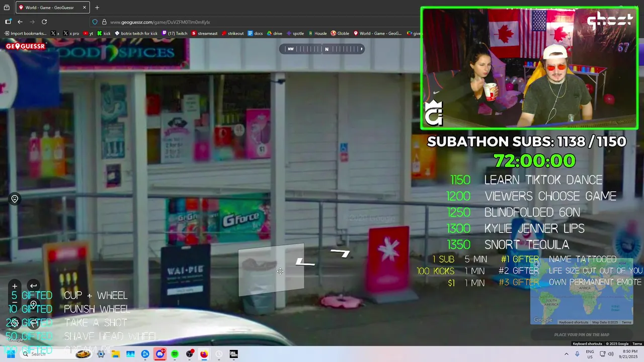Open the spotle bookmark

coord(295,34)
